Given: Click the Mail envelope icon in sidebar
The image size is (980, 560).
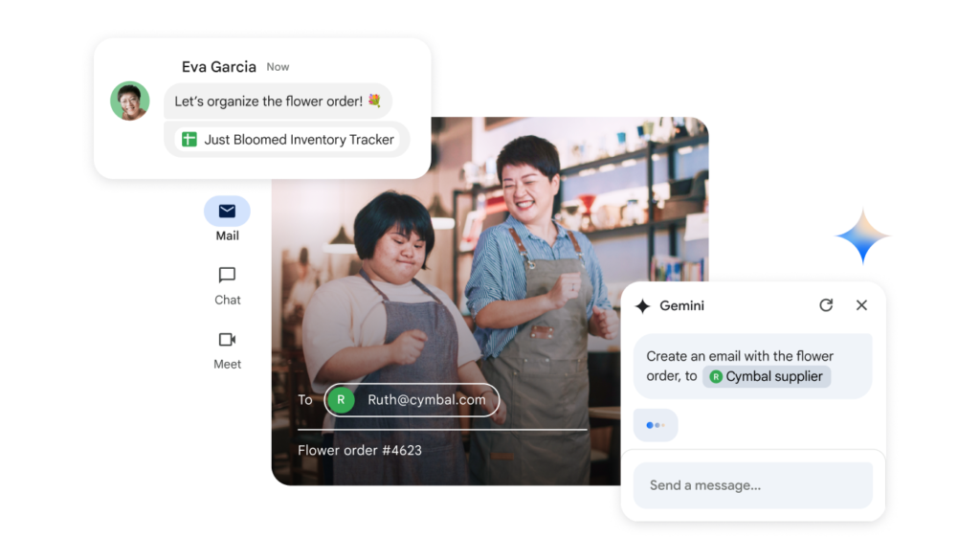Looking at the screenshot, I should pyautogui.click(x=227, y=212).
